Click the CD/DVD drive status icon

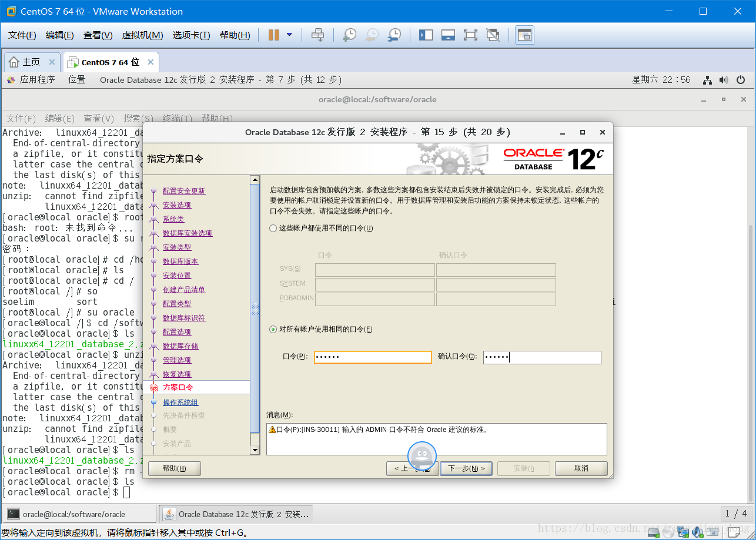[x=668, y=532]
